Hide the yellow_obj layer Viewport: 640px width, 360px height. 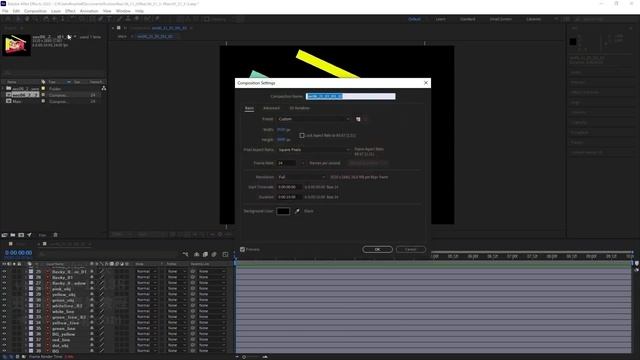(x=4, y=294)
